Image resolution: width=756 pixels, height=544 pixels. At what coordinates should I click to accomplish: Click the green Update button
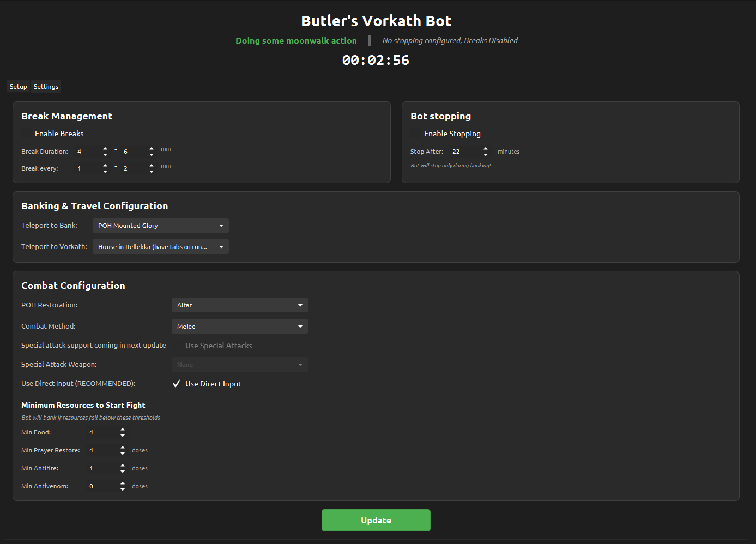[x=376, y=520]
